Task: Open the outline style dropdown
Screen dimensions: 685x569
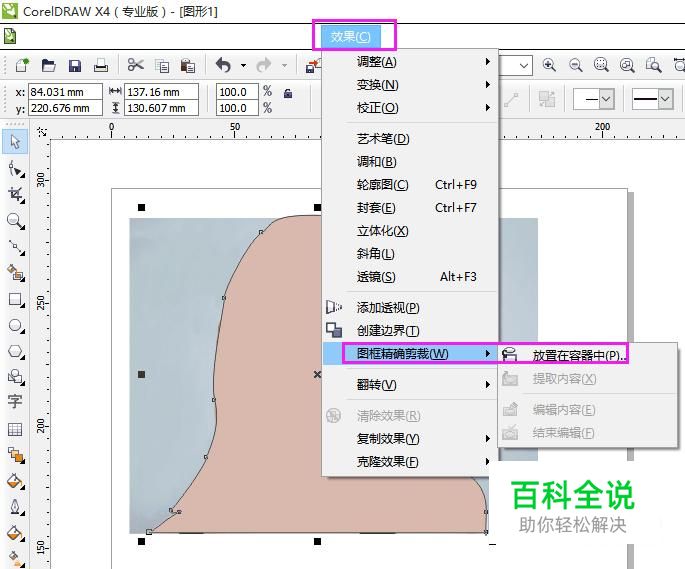Action: point(665,99)
